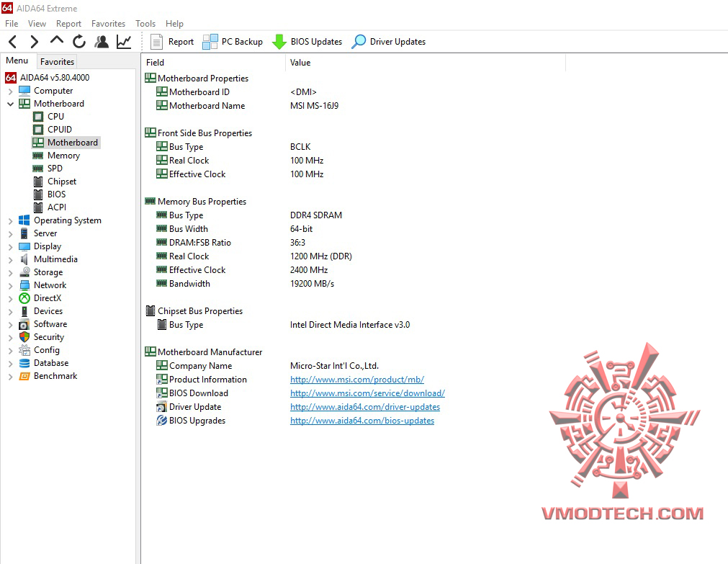728x564 pixels.
Task: Click the Value column header
Action: [x=426, y=62]
